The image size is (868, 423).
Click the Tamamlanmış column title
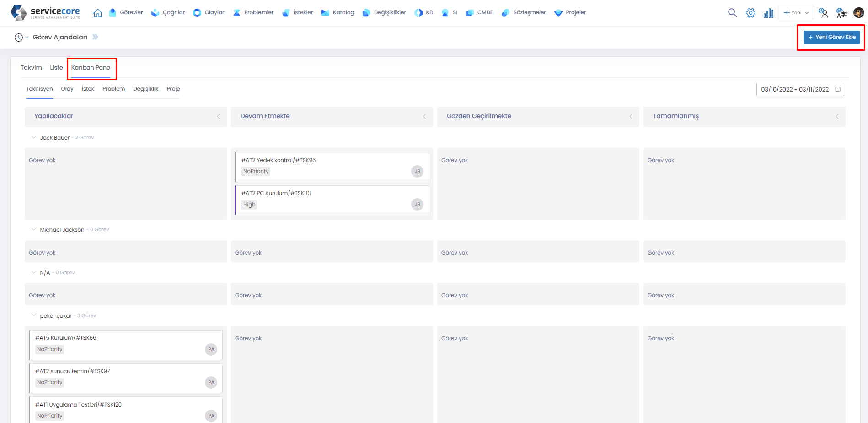(x=676, y=116)
